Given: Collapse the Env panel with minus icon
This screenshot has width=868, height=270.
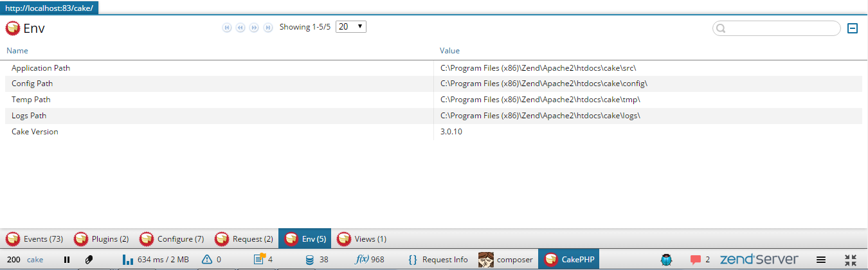Looking at the screenshot, I should pyautogui.click(x=853, y=28).
